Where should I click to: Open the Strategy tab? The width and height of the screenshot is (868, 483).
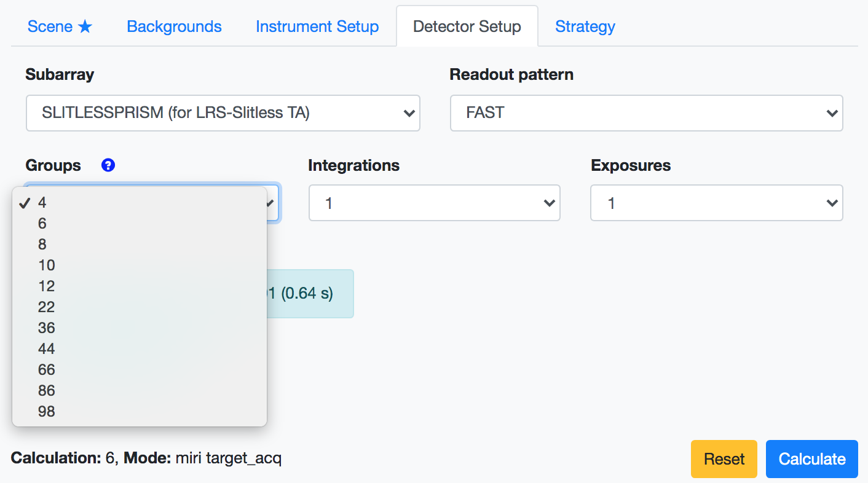585,27
